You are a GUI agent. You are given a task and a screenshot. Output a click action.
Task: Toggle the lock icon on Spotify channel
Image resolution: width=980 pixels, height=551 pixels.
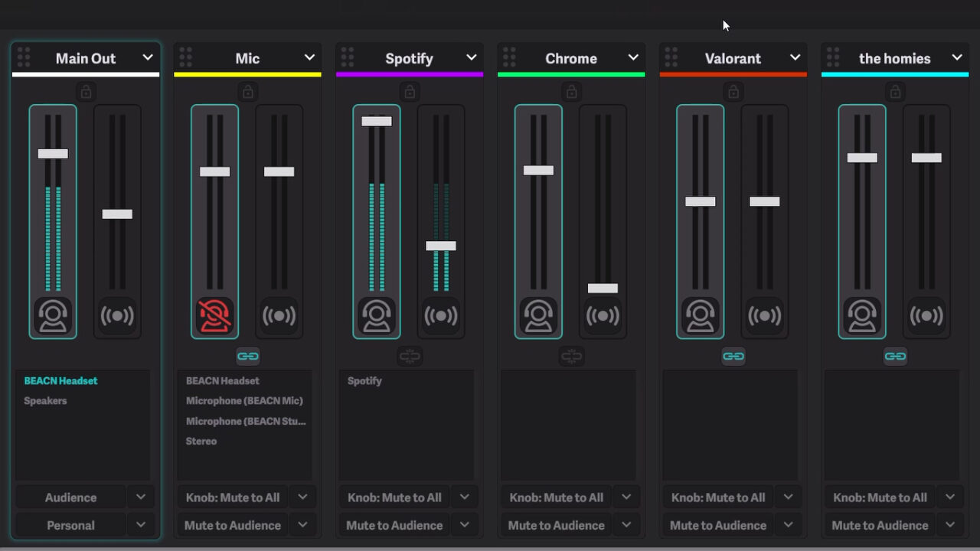tap(410, 92)
